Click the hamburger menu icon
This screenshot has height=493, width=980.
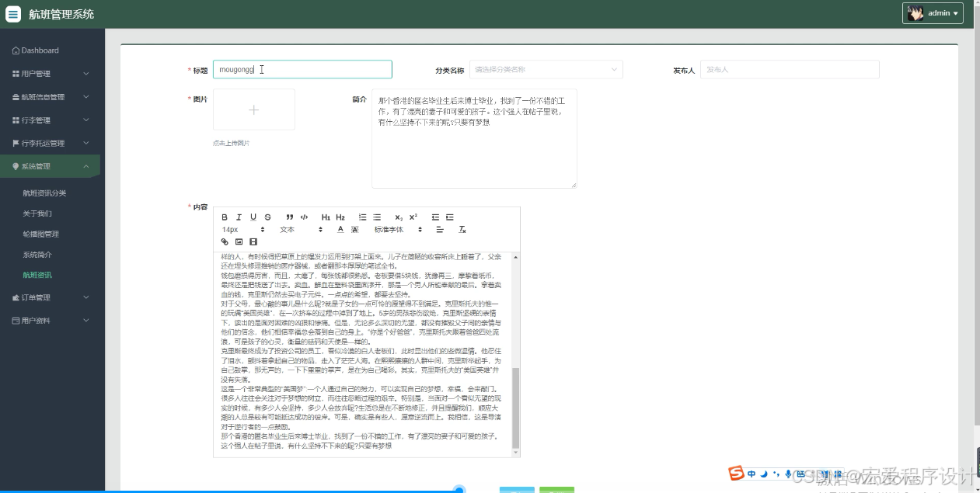tap(13, 14)
